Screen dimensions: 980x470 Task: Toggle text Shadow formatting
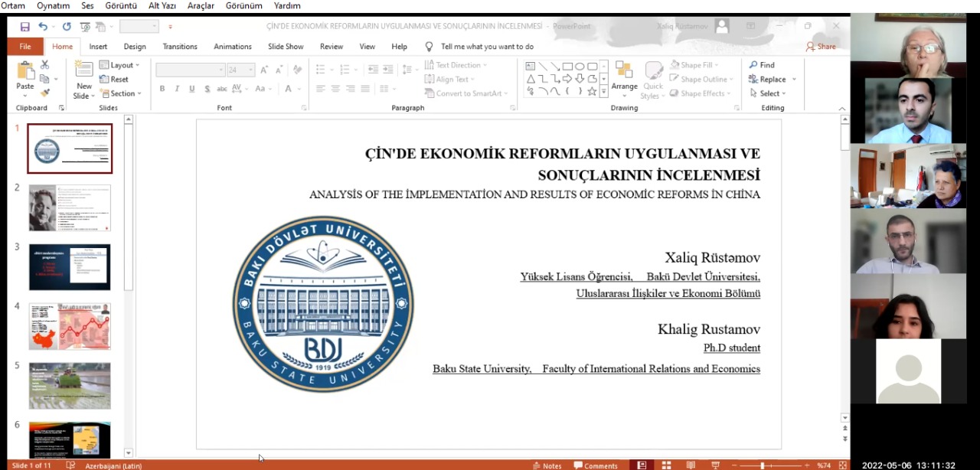click(207, 89)
